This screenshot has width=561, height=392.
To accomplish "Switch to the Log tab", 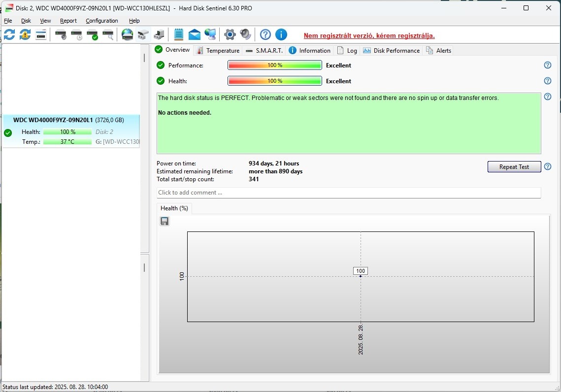I will pos(347,50).
